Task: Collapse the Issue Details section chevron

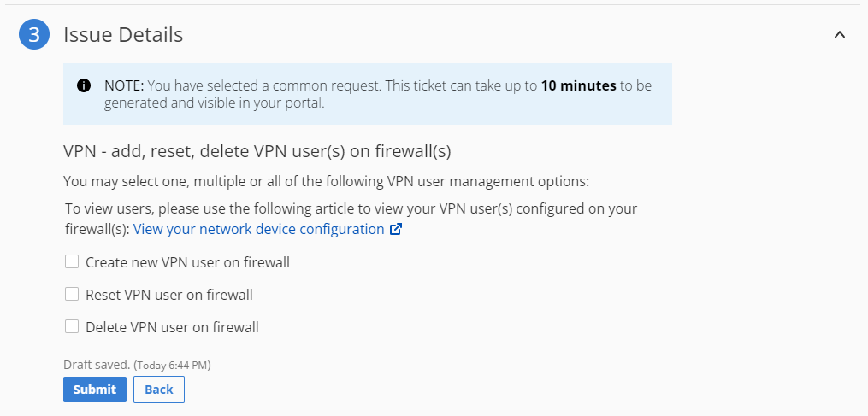Action: click(x=839, y=34)
